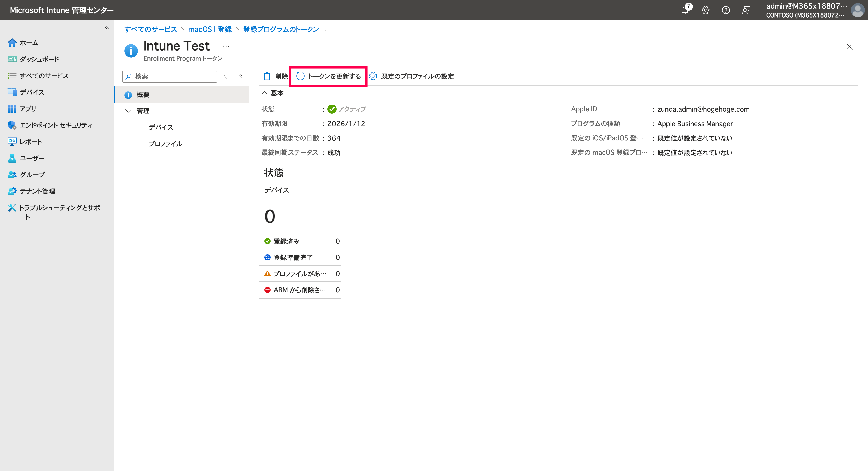Open the settings gear in header
The width and height of the screenshot is (868, 471).
coord(706,10)
